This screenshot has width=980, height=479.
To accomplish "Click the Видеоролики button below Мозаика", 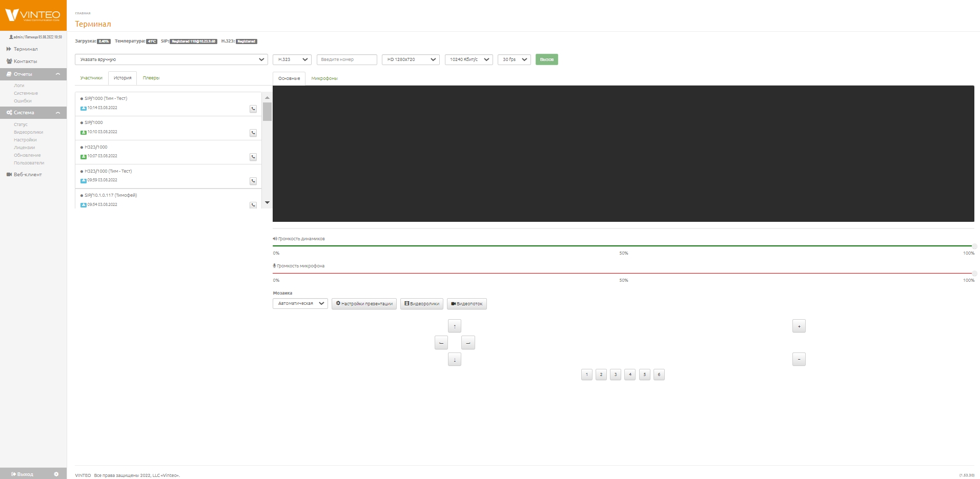I will tap(422, 304).
